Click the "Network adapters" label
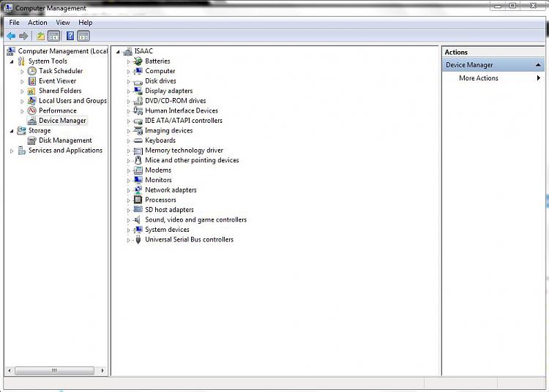The image size is (549, 392). [171, 190]
